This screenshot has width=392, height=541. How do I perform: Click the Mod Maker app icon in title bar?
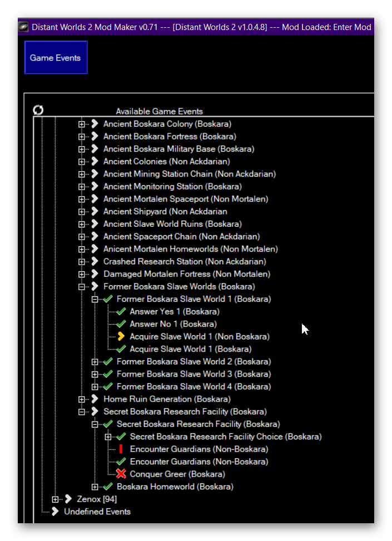tap(23, 27)
